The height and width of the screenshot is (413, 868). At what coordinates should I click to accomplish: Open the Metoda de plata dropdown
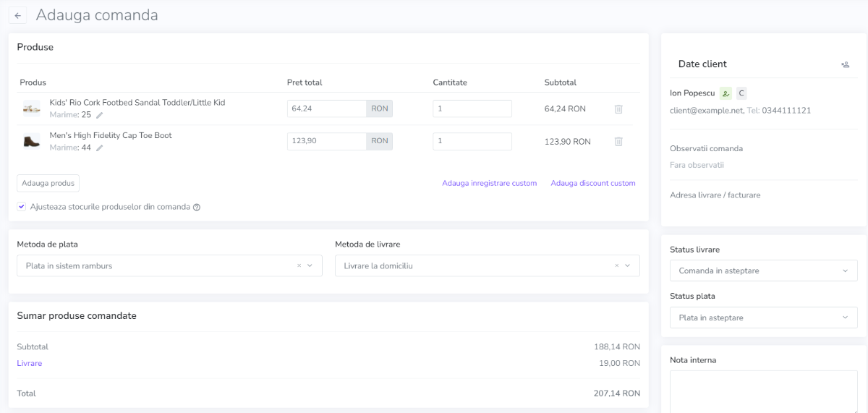(169, 265)
